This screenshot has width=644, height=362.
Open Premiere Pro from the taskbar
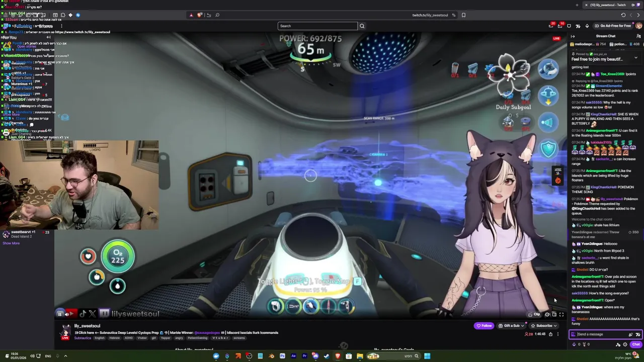tap(304, 356)
